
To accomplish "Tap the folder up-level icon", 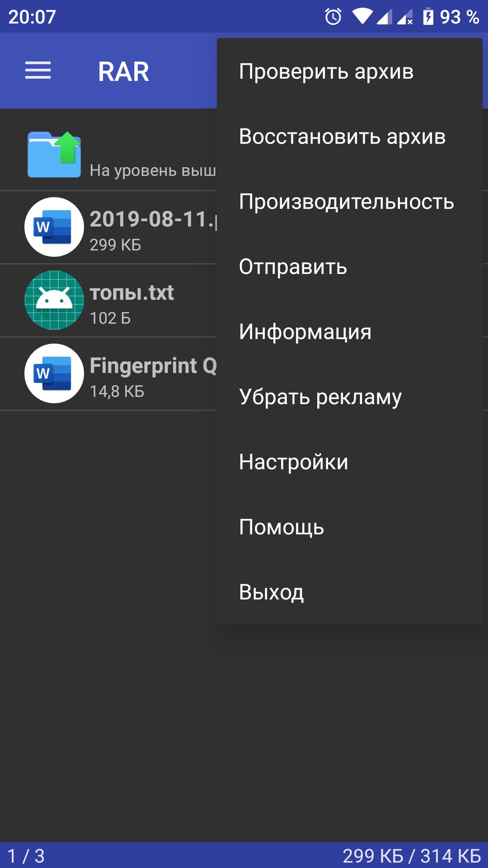I will click(x=54, y=154).
